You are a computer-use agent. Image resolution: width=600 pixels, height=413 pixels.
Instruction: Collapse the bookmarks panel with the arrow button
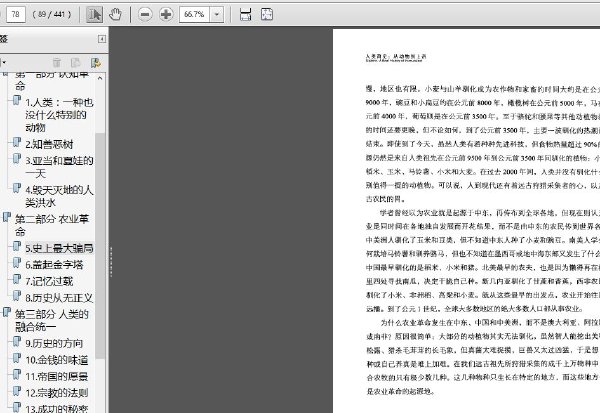point(102,39)
